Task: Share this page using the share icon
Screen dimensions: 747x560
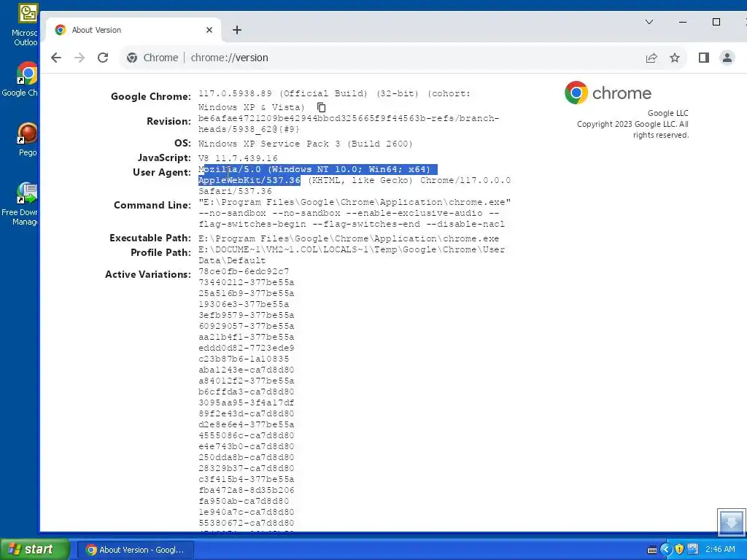Action: point(651,58)
